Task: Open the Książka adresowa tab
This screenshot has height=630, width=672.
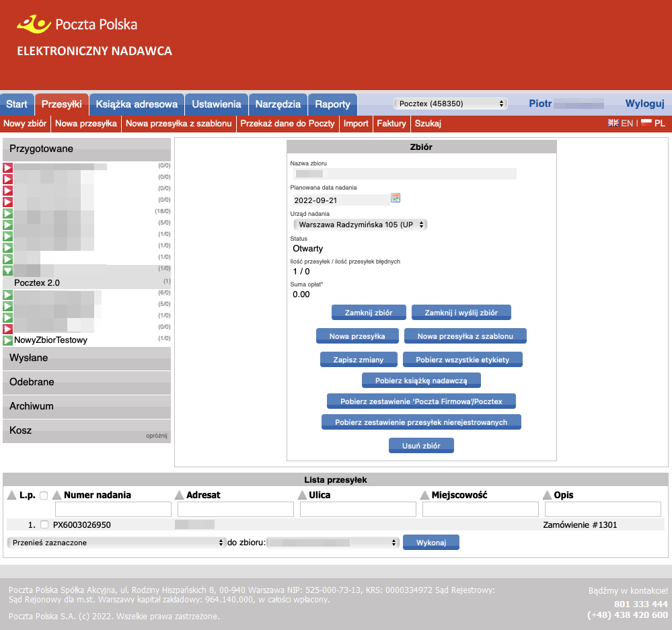Action: (137, 104)
